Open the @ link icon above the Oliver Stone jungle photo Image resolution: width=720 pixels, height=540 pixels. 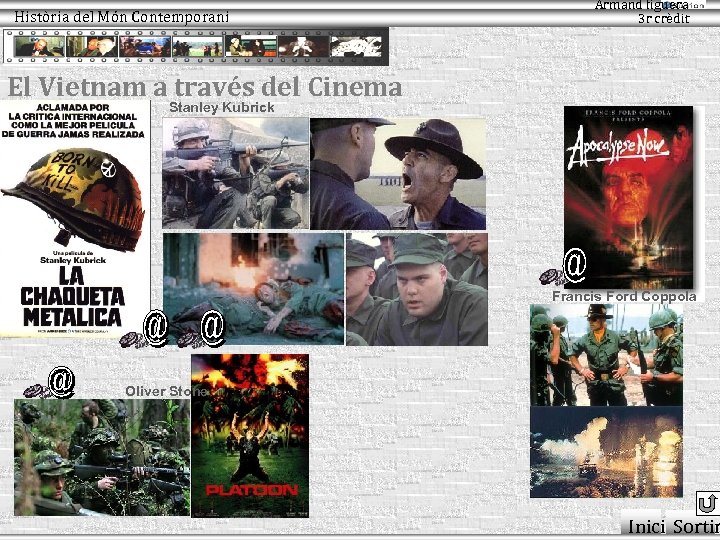61,382
